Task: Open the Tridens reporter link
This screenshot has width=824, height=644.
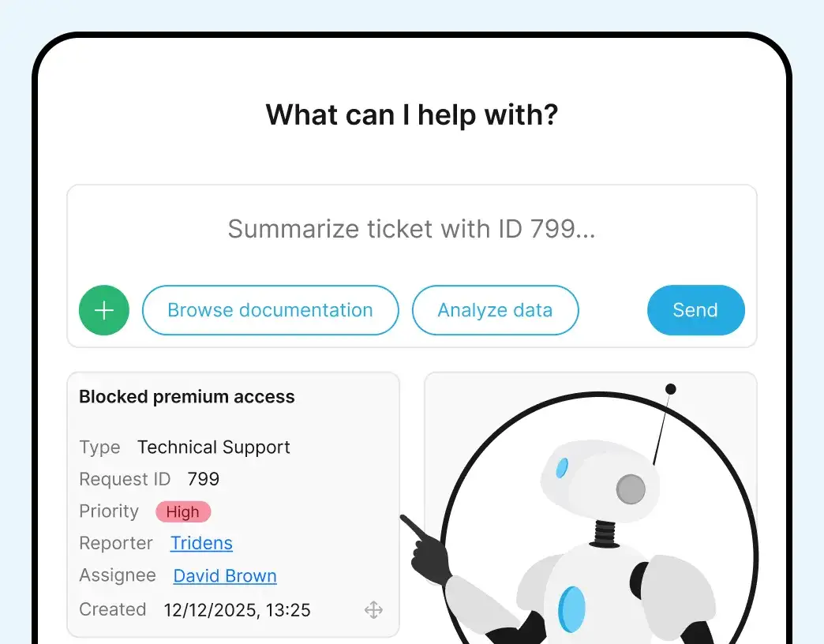Action: click(x=201, y=543)
